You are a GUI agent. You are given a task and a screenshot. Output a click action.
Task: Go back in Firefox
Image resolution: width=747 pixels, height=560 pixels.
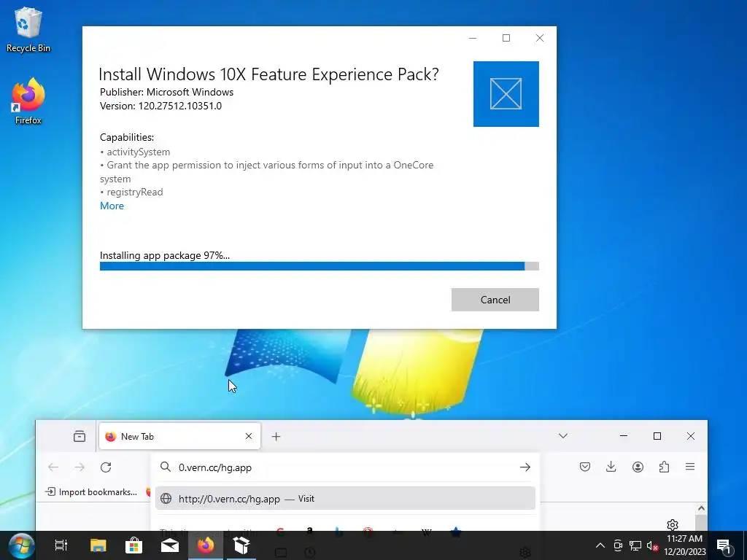tap(53, 467)
